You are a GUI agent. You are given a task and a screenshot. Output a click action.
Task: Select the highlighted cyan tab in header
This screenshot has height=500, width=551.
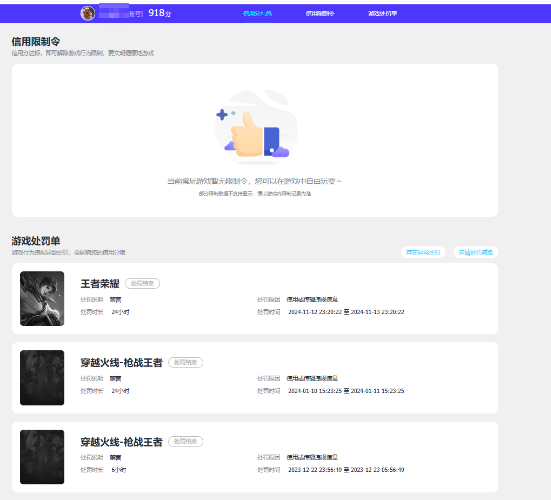[258, 13]
